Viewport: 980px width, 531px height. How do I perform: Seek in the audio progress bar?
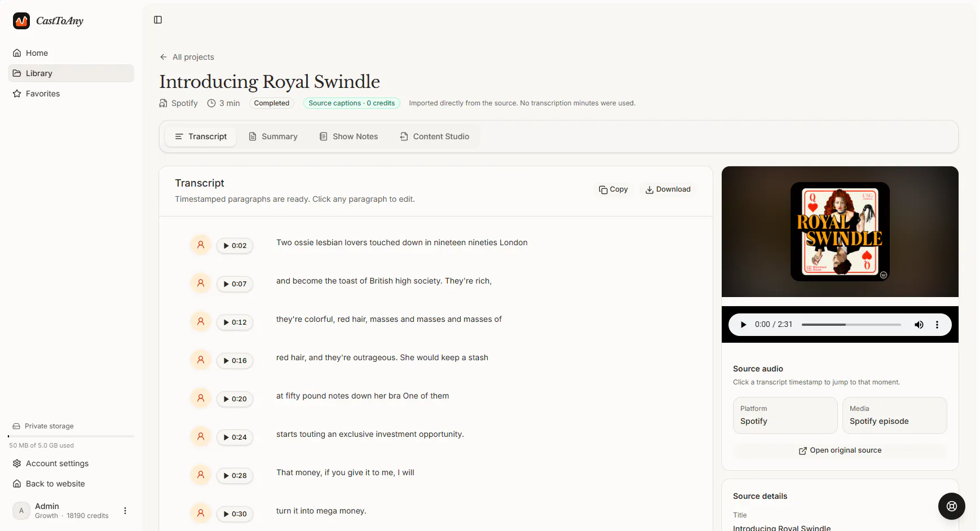tap(851, 325)
